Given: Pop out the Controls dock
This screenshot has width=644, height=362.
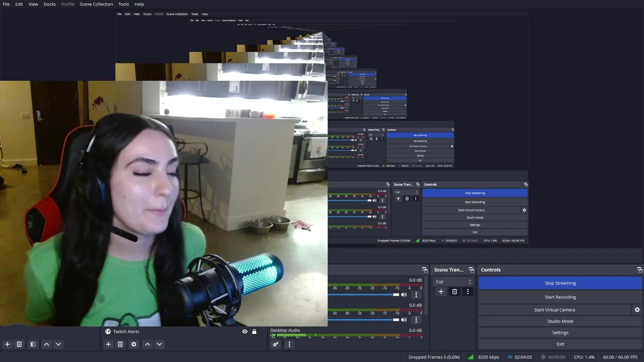Looking at the screenshot, I should tap(639, 270).
